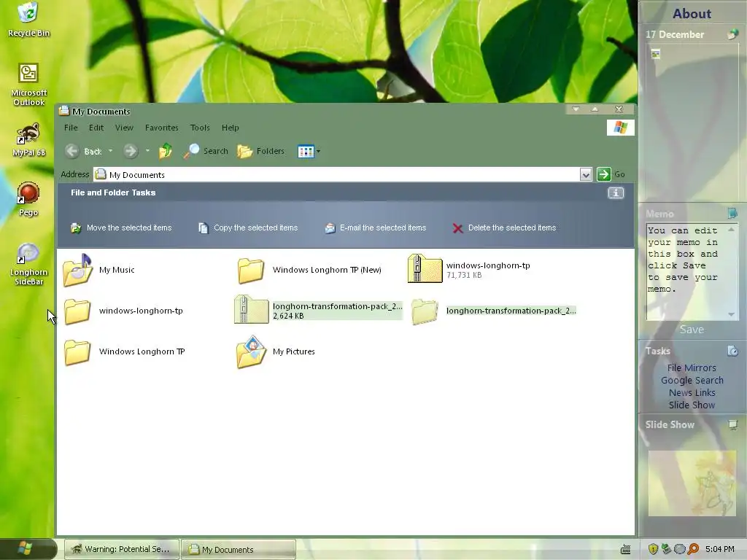Image resolution: width=747 pixels, height=560 pixels.
Task: Select the longhorn-transformation-pack folder
Action: click(x=493, y=311)
